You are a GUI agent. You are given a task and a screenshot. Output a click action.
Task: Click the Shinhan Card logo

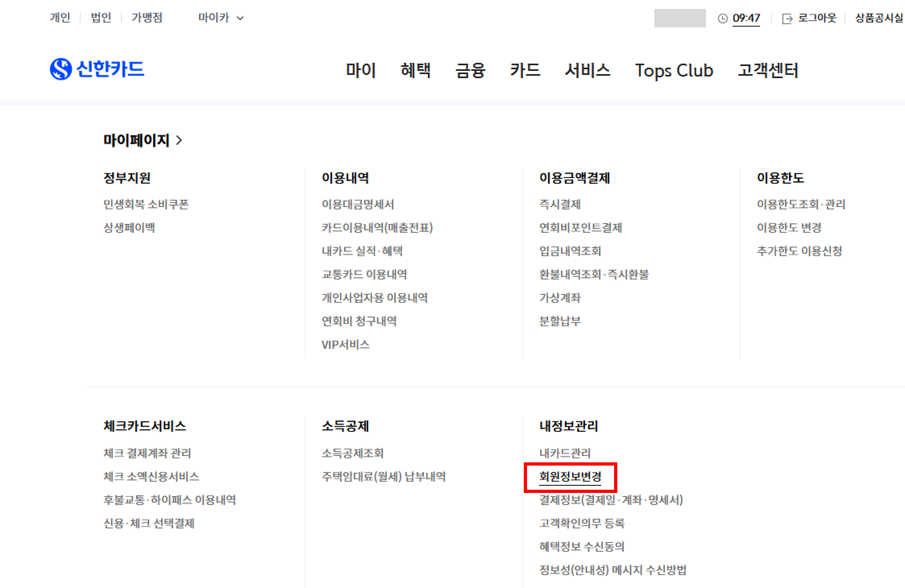pyautogui.click(x=97, y=69)
